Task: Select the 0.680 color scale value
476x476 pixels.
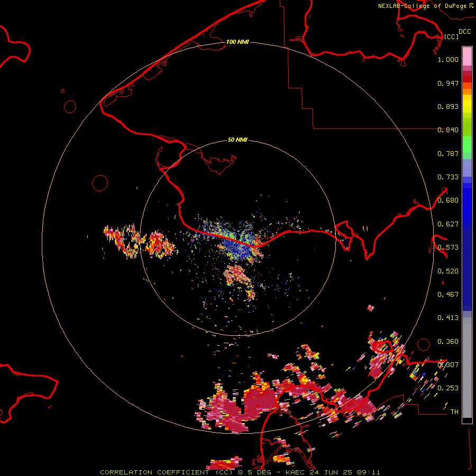Action: click(x=448, y=200)
